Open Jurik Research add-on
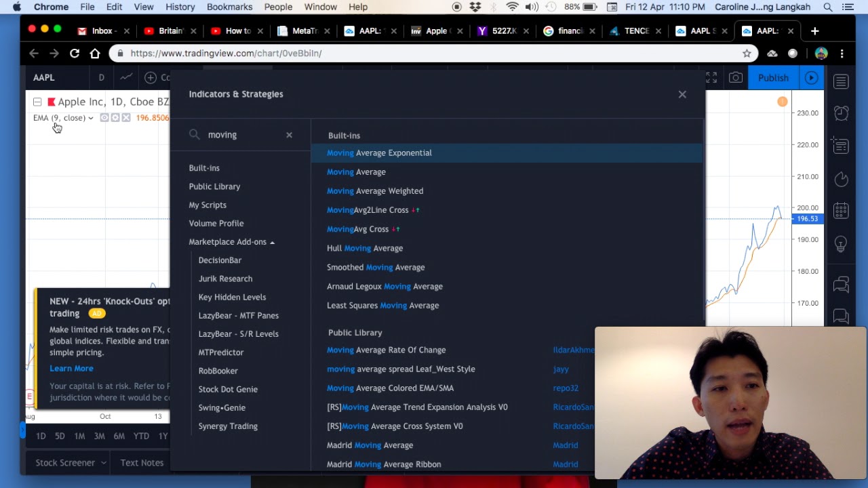This screenshot has width=868, height=488. pyautogui.click(x=225, y=279)
